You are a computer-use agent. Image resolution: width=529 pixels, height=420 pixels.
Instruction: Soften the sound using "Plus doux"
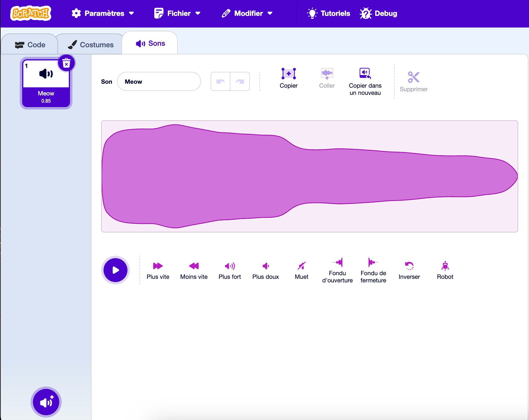(x=265, y=270)
